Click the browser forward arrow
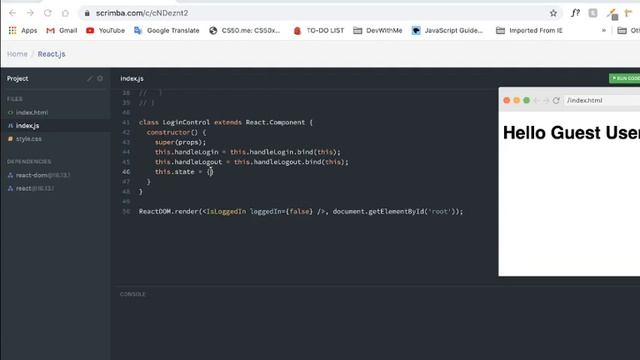The image size is (640, 360). [30, 13]
